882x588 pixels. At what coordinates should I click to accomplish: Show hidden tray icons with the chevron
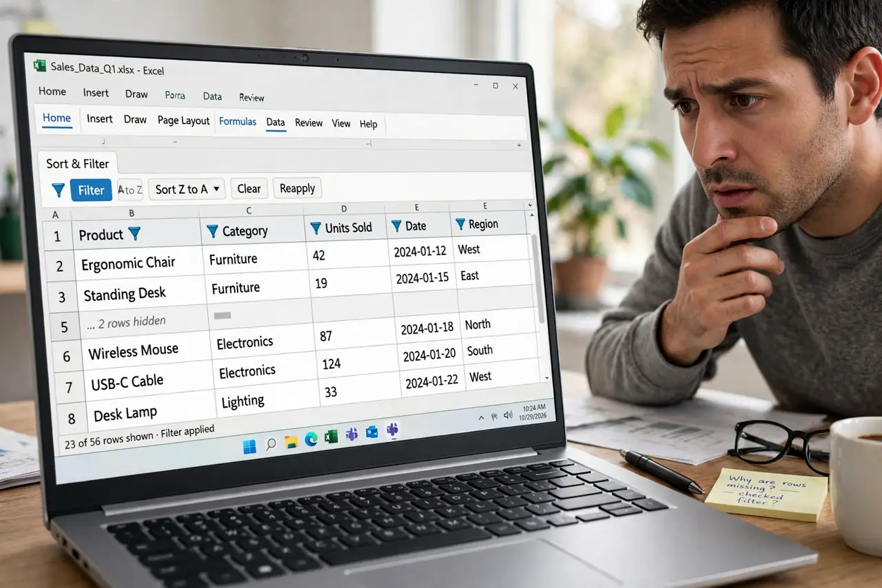481,417
